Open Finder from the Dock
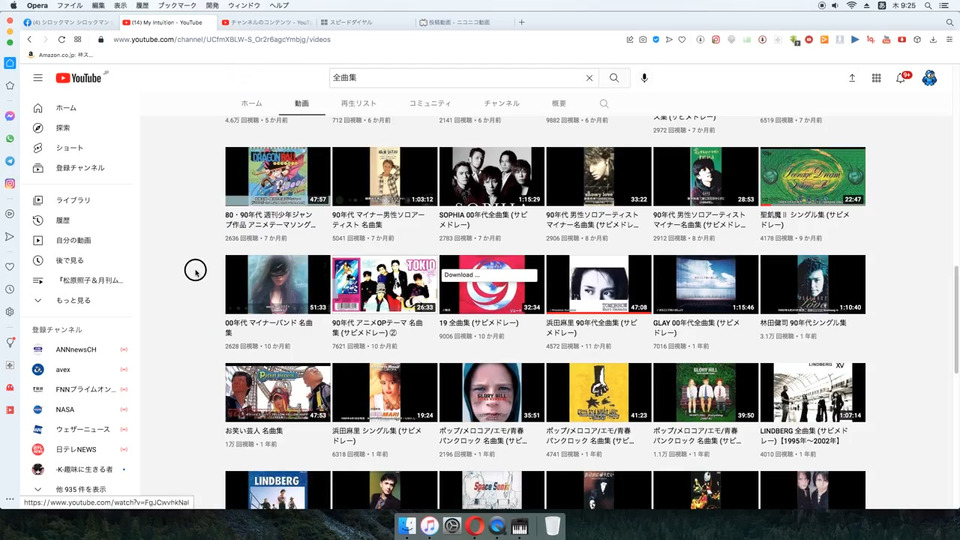This screenshot has height=540, width=960. pyautogui.click(x=407, y=525)
